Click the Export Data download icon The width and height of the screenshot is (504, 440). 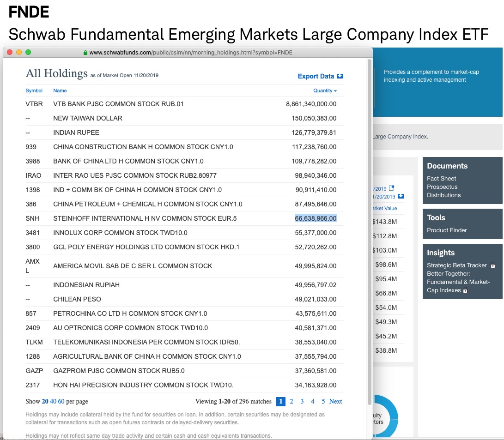tap(340, 76)
